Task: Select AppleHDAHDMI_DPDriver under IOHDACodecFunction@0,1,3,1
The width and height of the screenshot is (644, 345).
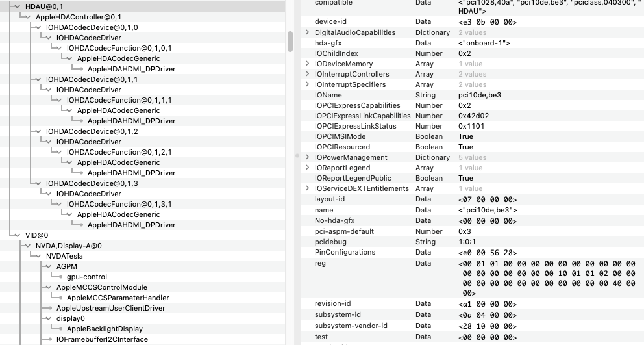Action: [x=131, y=225]
